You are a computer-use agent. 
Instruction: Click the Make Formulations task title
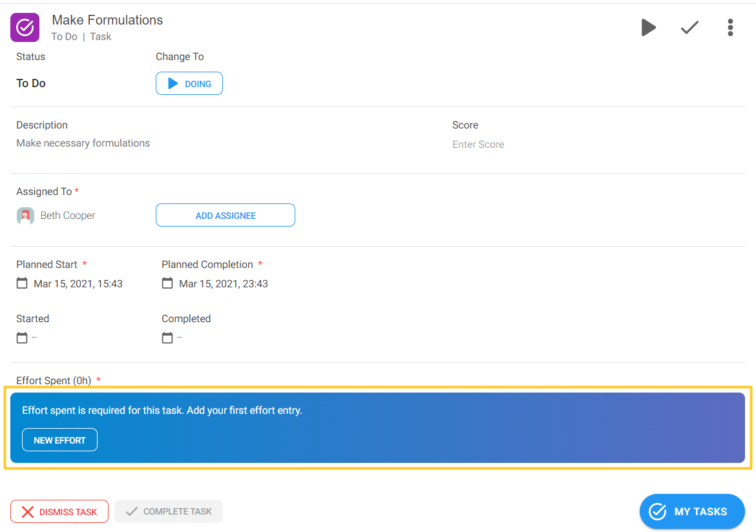point(107,20)
